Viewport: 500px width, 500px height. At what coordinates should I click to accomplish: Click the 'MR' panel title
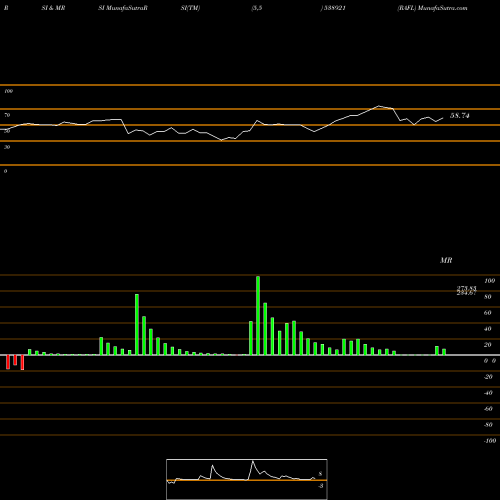[446, 260]
